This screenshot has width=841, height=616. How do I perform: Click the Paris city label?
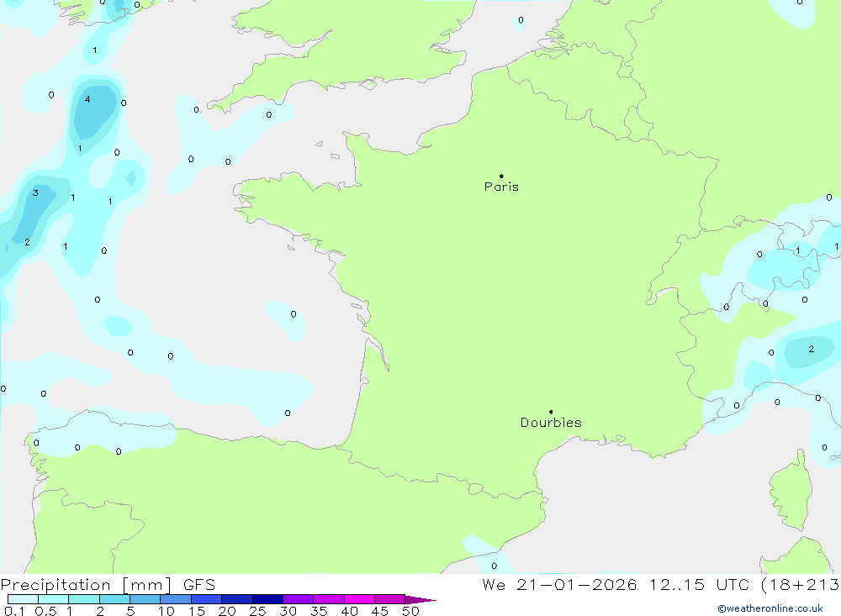[x=501, y=187]
